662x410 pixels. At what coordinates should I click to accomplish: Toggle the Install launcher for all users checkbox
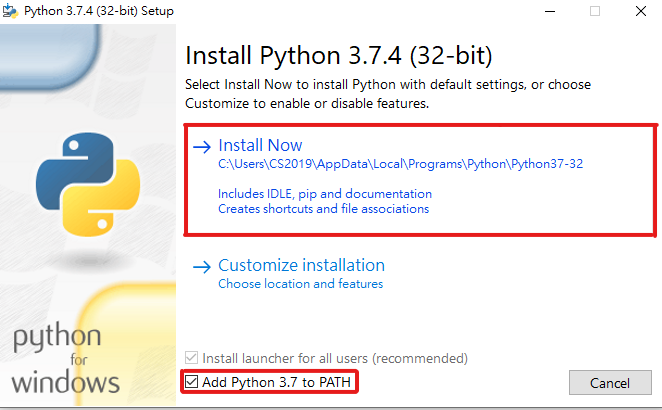192,358
